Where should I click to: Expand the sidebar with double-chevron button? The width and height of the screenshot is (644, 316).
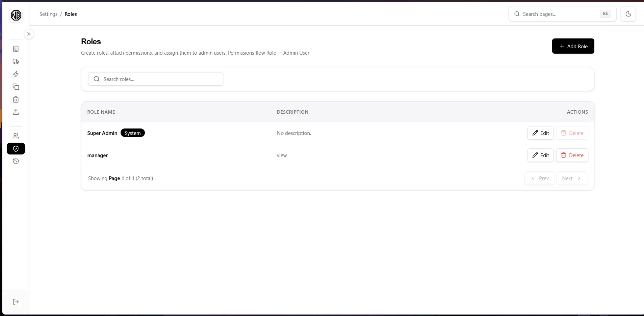29,34
